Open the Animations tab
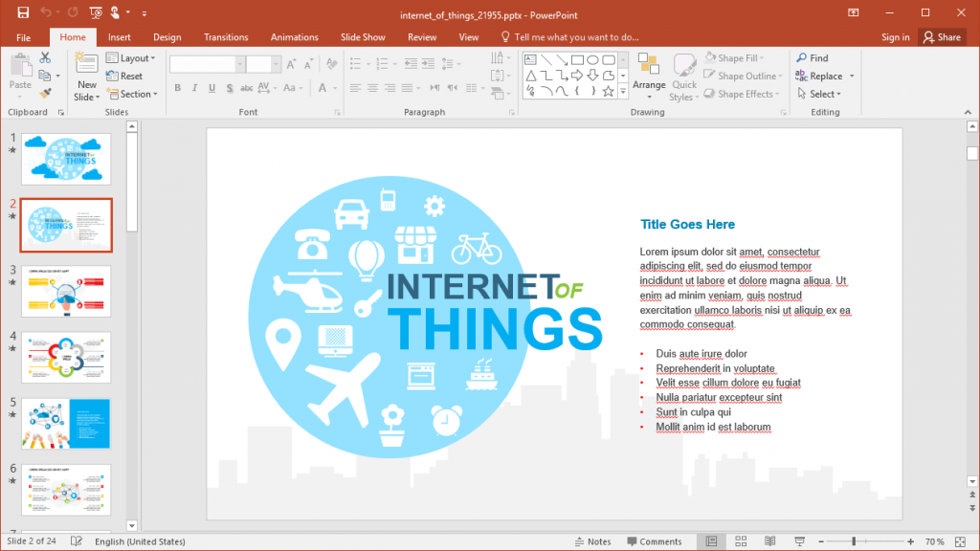The image size is (980, 551). coord(294,36)
